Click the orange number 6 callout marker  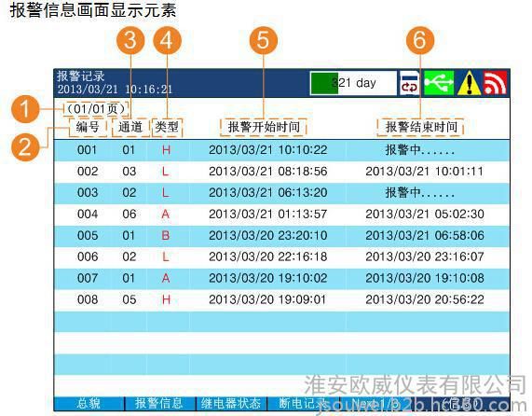[420, 40]
